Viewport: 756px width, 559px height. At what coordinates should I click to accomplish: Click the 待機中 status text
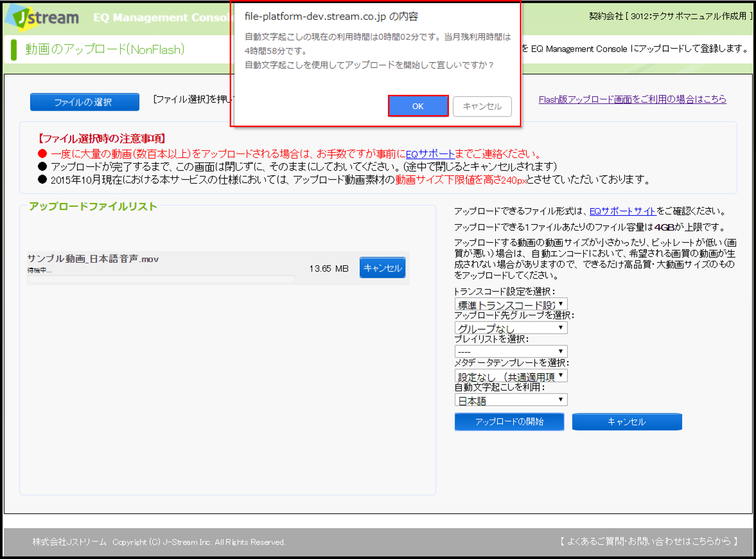tap(39, 270)
